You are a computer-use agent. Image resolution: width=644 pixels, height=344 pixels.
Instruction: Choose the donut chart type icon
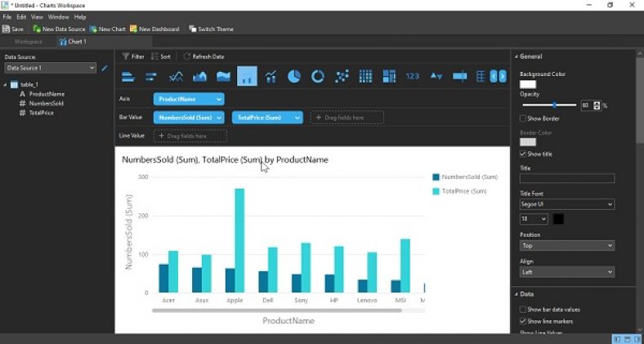pos(317,76)
